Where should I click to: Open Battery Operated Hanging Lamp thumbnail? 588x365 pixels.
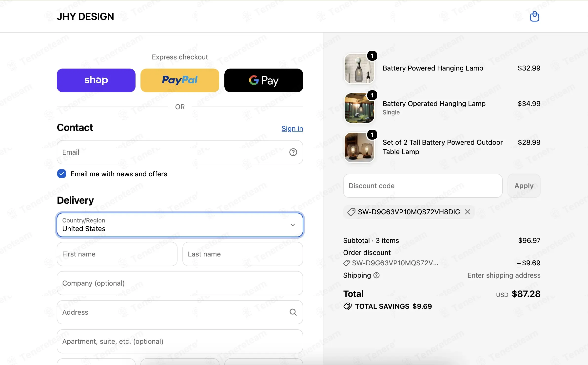pyautogui.click(x=359, y=108)
